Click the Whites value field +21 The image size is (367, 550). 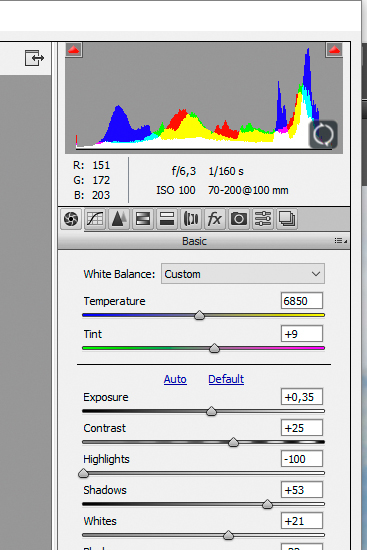click(x=302, y=521)
